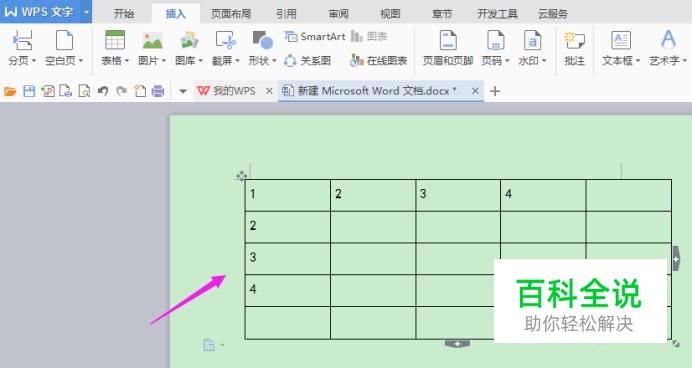692x368 pixels.
Task: Click the print preview icon
Action: click(84, 91)
